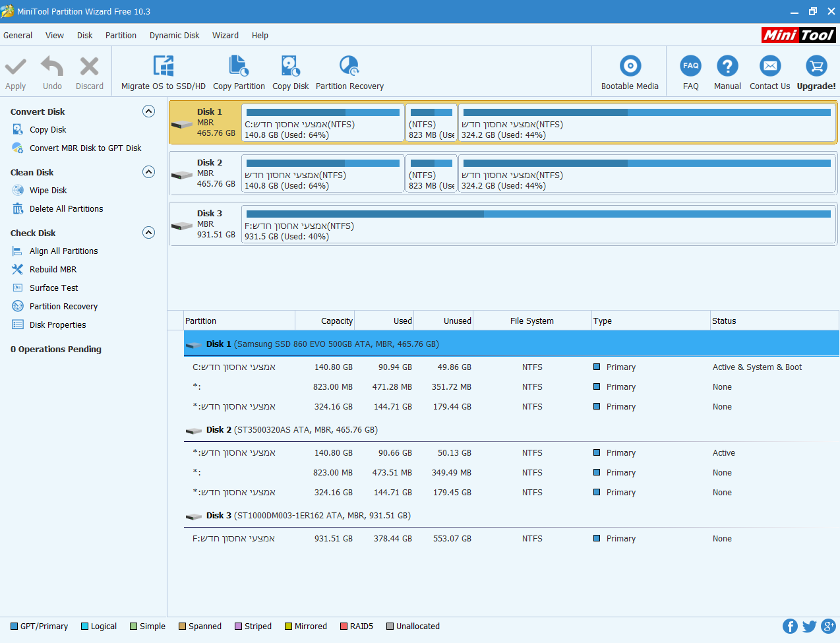This screenshot has height=643, width=840.
Task: Select the Disk 3 F: partition bar
Action: [x=538, y=224]
